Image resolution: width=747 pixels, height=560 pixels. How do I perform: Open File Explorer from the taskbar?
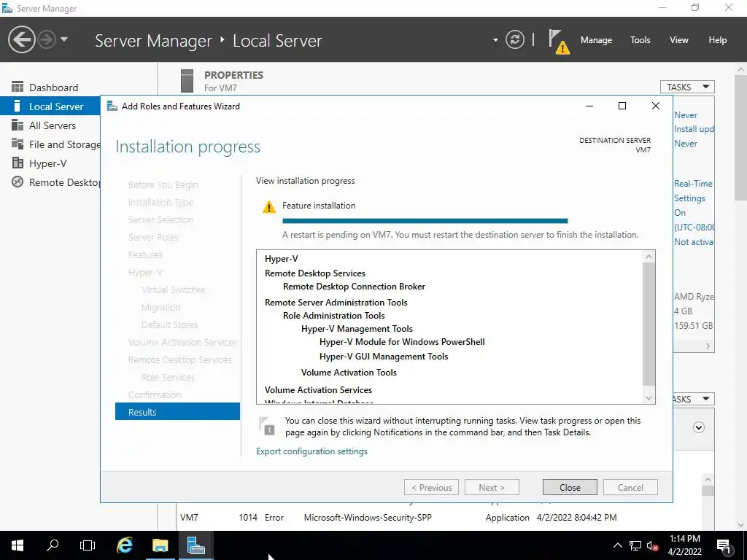tap(160, 545)
